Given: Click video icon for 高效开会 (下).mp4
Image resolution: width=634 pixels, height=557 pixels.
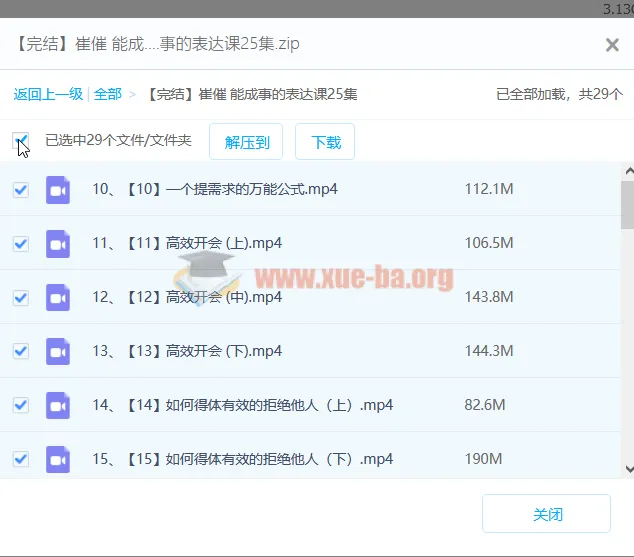Looking at the screenshot, I should (x=58, y=351).
